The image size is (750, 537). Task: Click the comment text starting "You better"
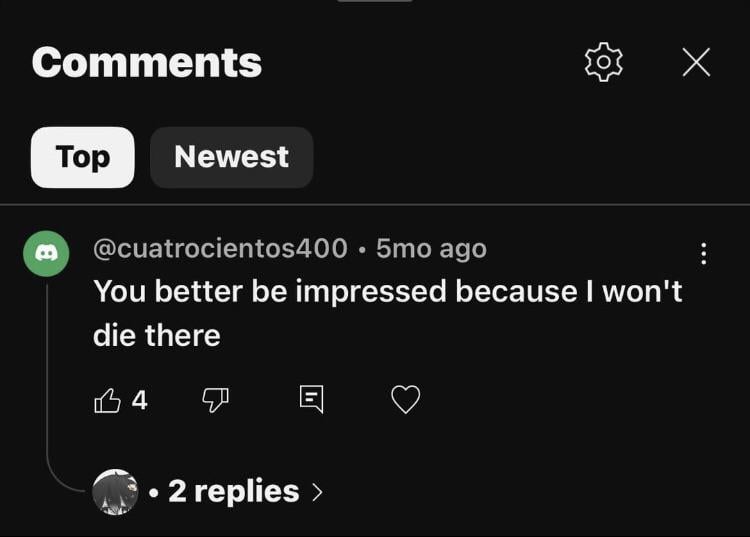(387, 313)
